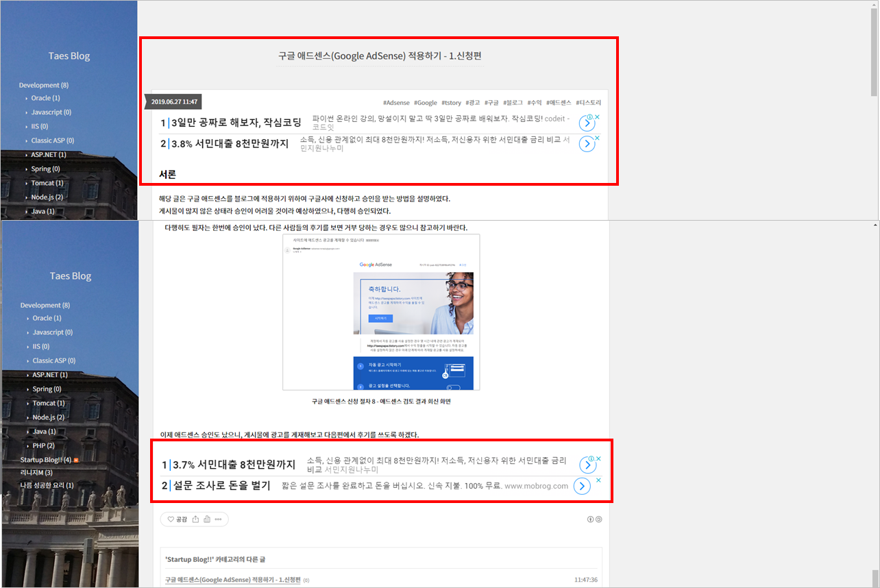Open Node.js (2) in the lower sidebar
This screenshot has height=588, width=880.
(x=49, y=417)
